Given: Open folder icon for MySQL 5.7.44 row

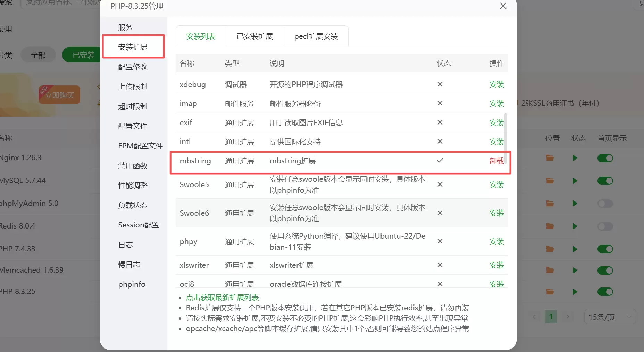Looking at the screenshot, I should [550, 181].
